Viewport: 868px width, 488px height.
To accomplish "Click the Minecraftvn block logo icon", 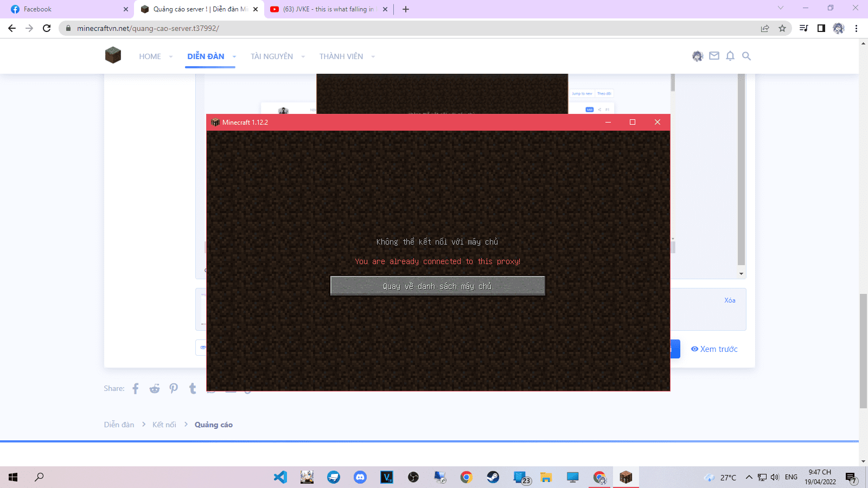I will pos(113,55).
